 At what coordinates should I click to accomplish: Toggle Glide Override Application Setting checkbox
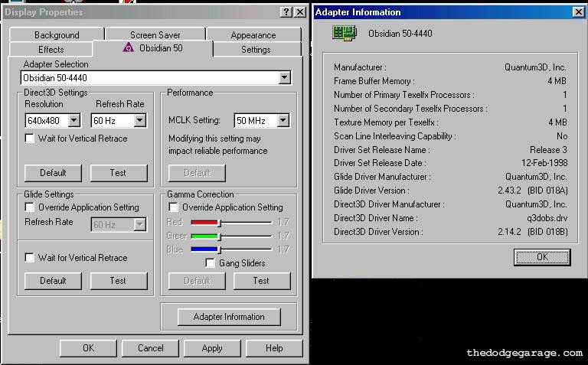pyautogui.click(x=29, y=207)
